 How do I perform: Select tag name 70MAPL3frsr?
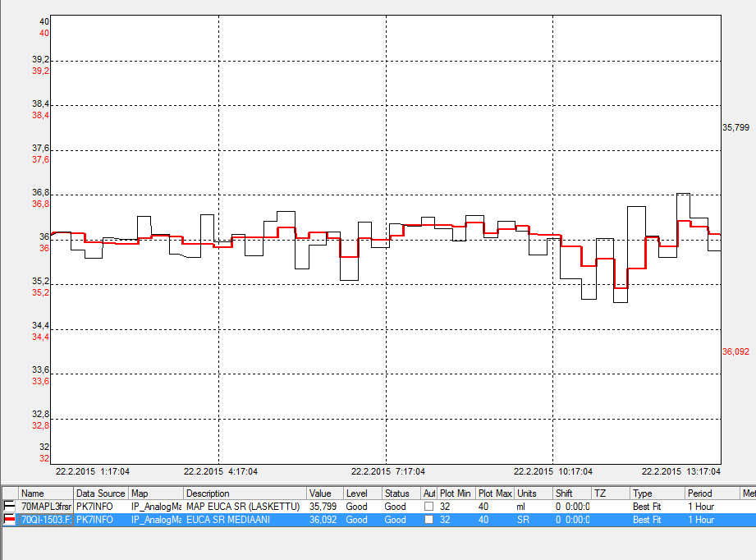point(46,507)
